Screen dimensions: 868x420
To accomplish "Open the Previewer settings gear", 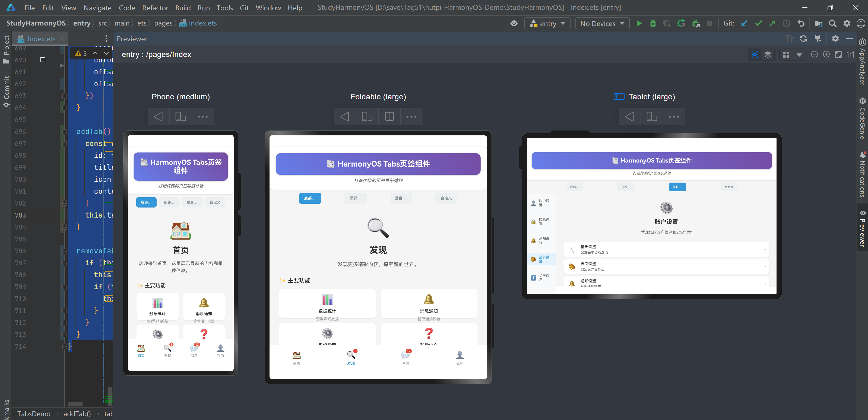I will click(835, 39).
